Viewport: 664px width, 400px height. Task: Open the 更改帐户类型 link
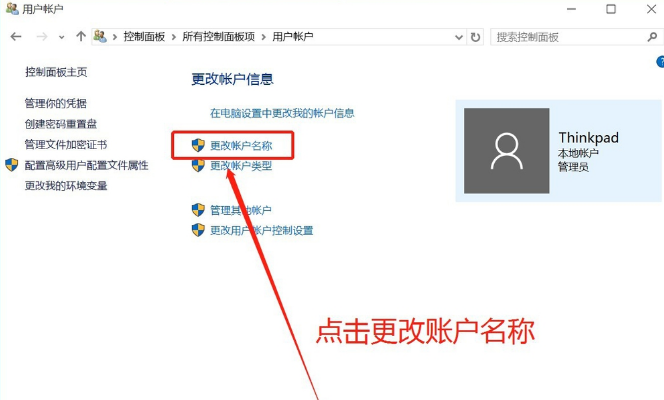click(x=240, y=166)
